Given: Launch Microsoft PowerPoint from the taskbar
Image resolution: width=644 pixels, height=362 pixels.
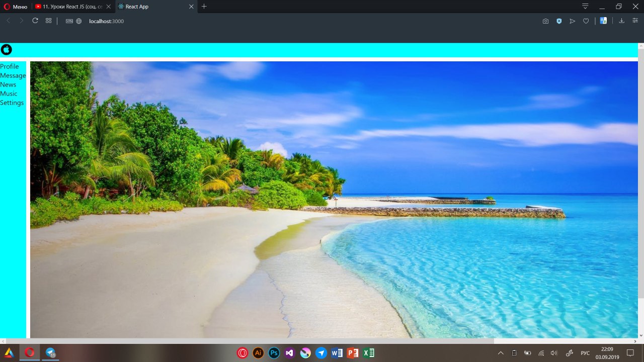Looking at the screenshot, I should [352, 353].
